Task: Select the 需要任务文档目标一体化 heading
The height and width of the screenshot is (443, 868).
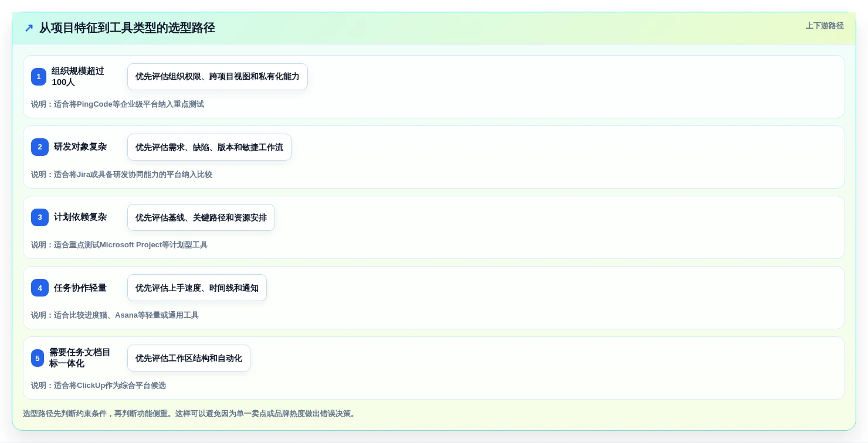Action: 80,358
